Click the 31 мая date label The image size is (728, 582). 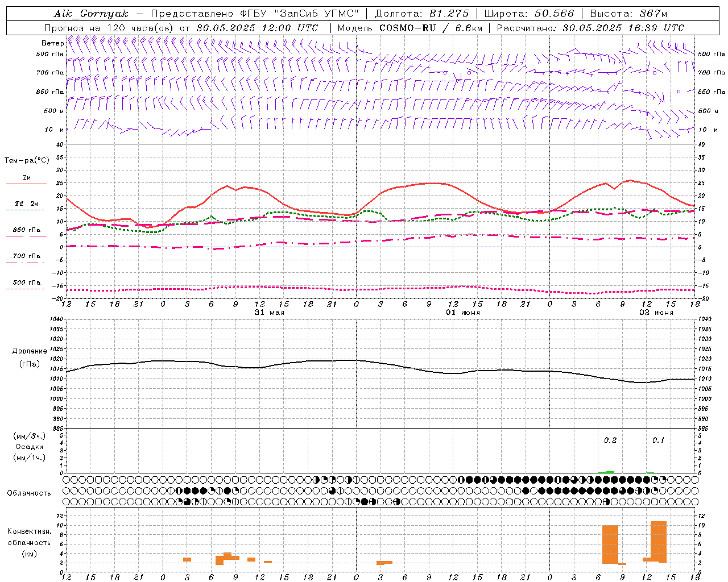(270, 313)
